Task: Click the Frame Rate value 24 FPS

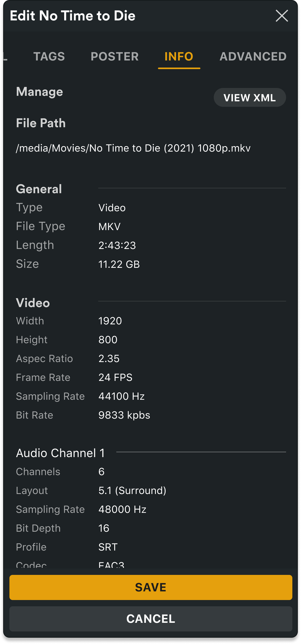Action: 115,377
